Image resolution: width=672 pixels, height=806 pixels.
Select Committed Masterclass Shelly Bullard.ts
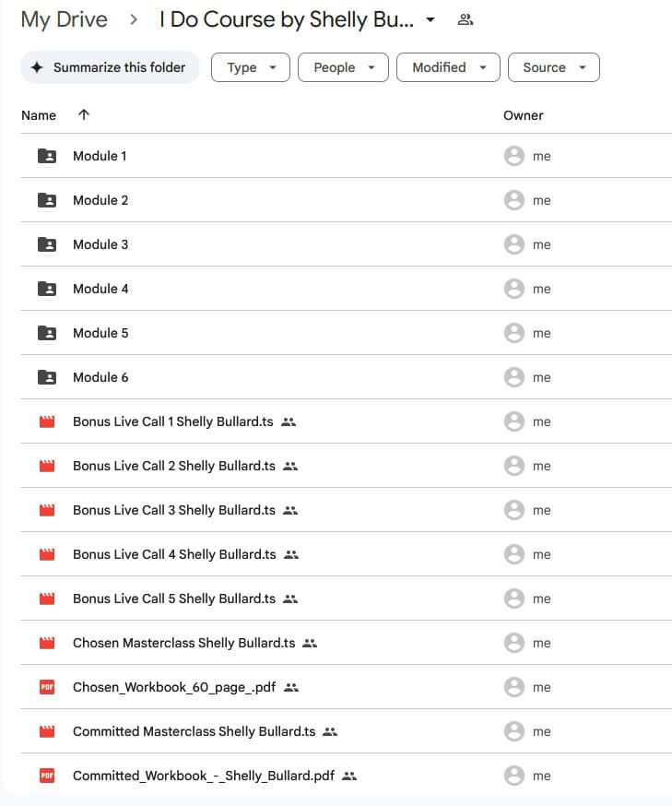coord(195,731)
